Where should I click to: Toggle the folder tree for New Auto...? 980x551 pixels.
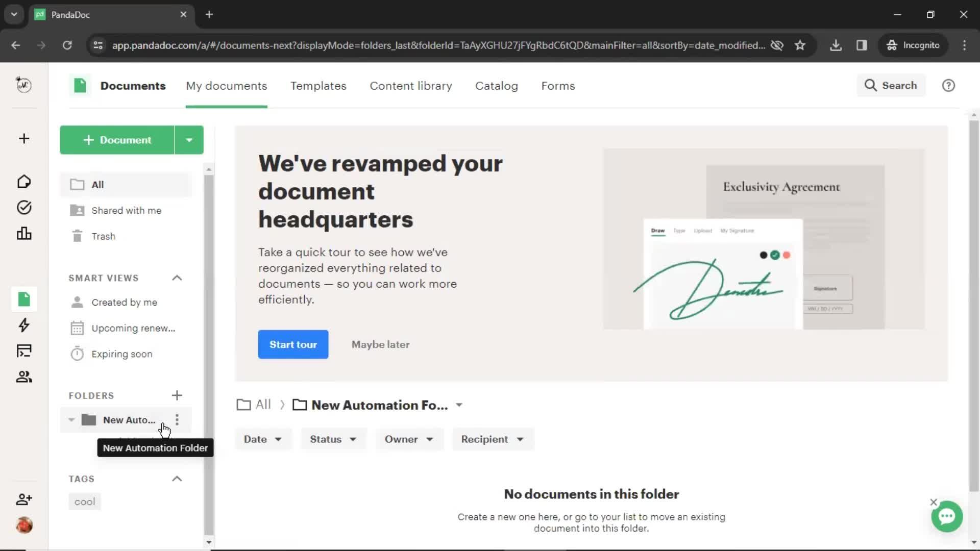[71, 419]
